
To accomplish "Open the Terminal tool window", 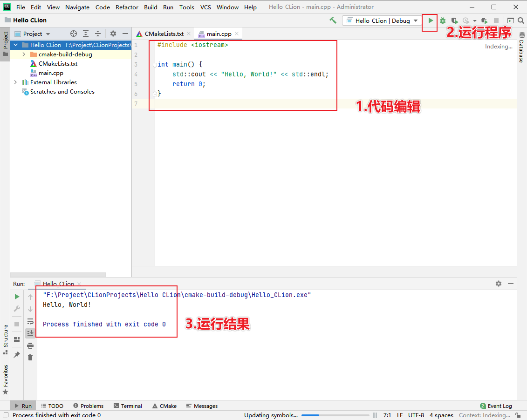I will tap(127, 406).
